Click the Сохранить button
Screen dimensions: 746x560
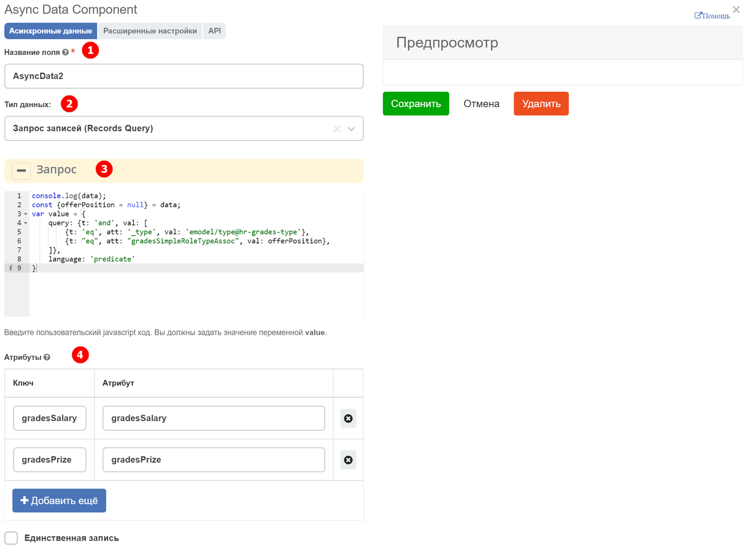[416, 104]
